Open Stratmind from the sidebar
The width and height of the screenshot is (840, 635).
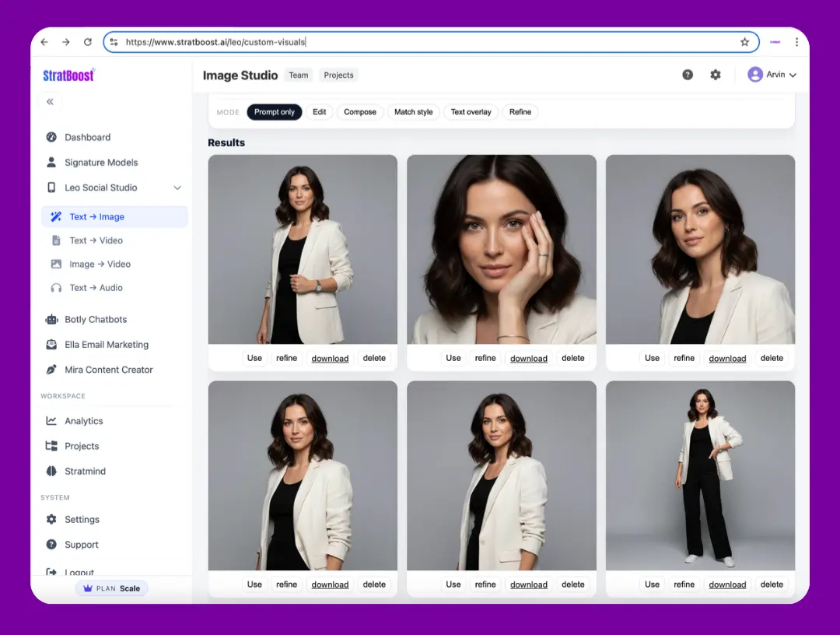86,471
